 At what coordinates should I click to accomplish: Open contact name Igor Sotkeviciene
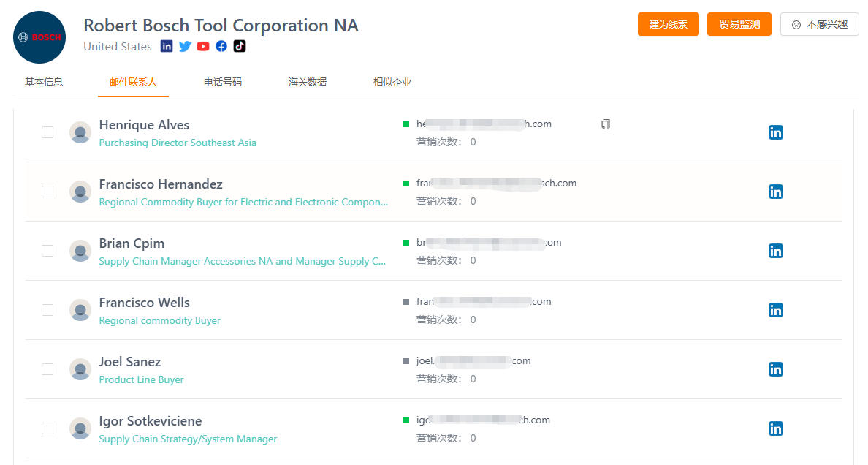click(x=151, y=421)
